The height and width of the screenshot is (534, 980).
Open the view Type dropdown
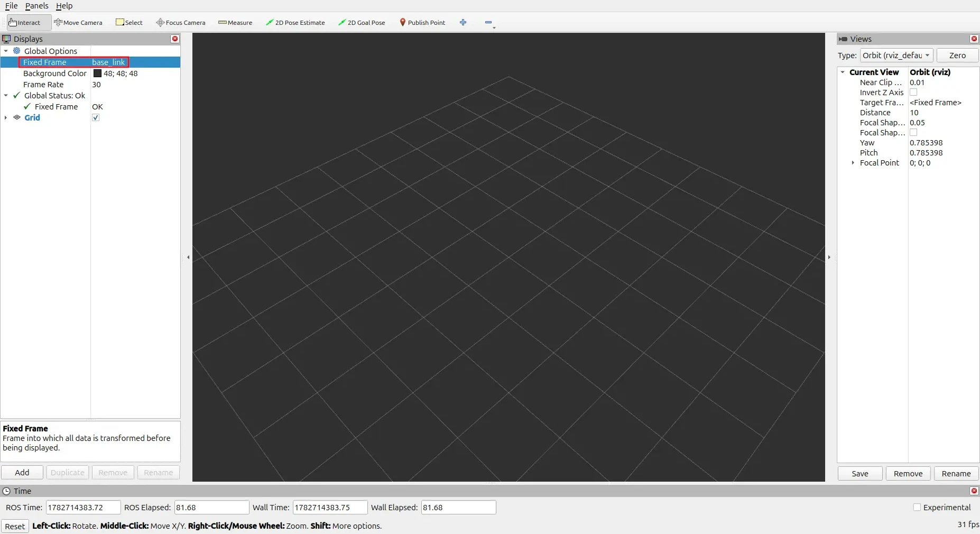(x=896, y=55)
